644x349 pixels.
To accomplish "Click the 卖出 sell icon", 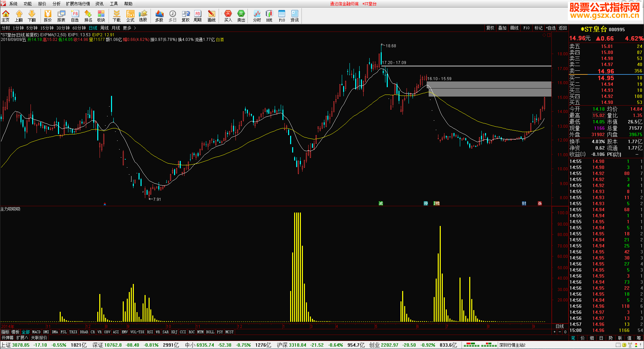I will [x=241, y=16].
